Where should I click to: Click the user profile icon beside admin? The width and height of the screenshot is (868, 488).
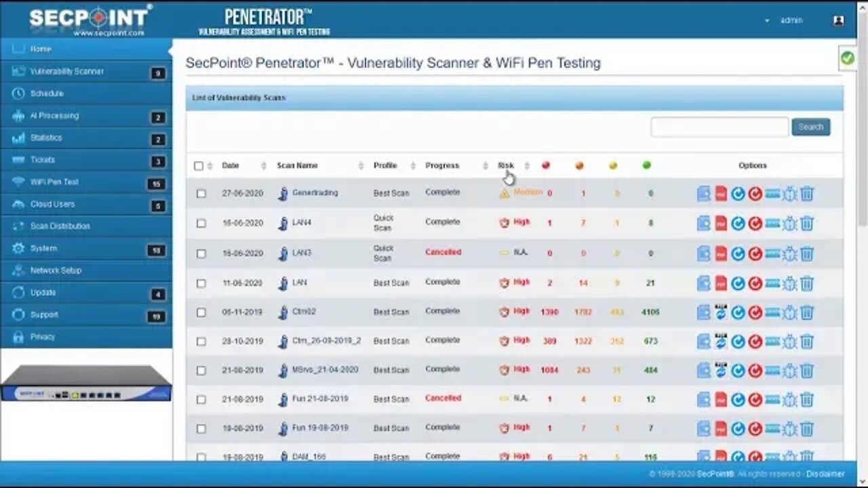pos(839,20)
